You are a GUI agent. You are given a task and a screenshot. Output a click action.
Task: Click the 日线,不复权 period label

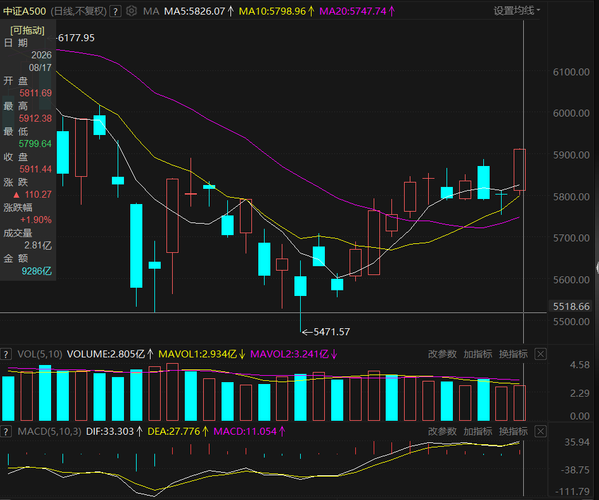[x=78, y=11]
